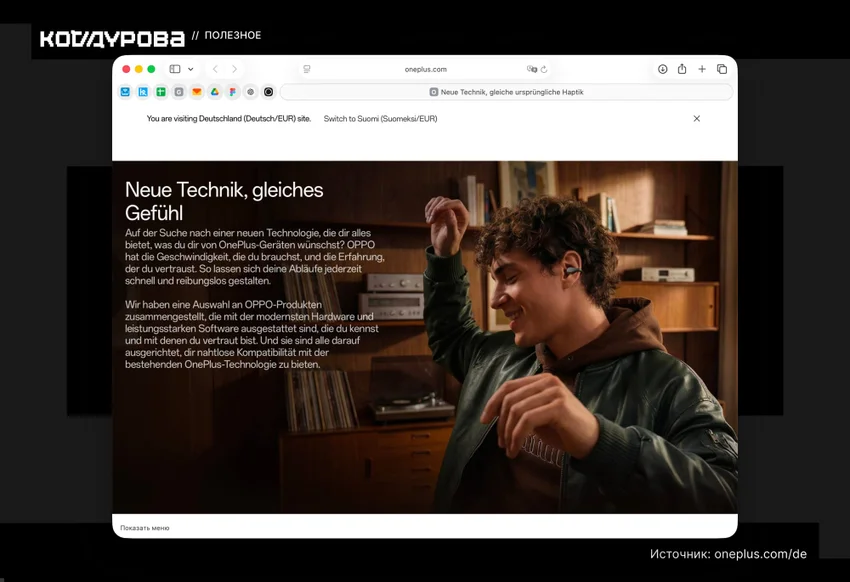Add a new tab with plus icon
Viewport: 850px width, 582px height.
[702, 69]
